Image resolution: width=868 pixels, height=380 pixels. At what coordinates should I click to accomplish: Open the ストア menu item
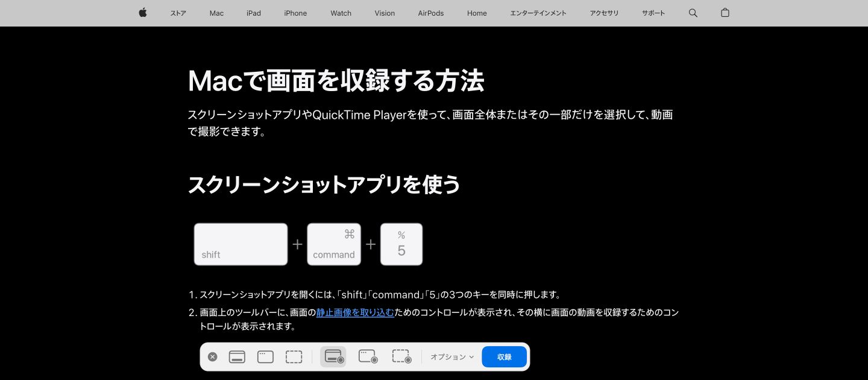(x=178, y=13)
